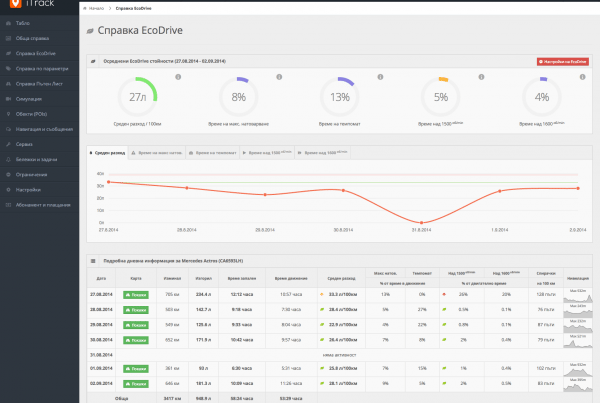
Task: Click the Покажи button for 01.09.2014
Action: pos(136,369)
